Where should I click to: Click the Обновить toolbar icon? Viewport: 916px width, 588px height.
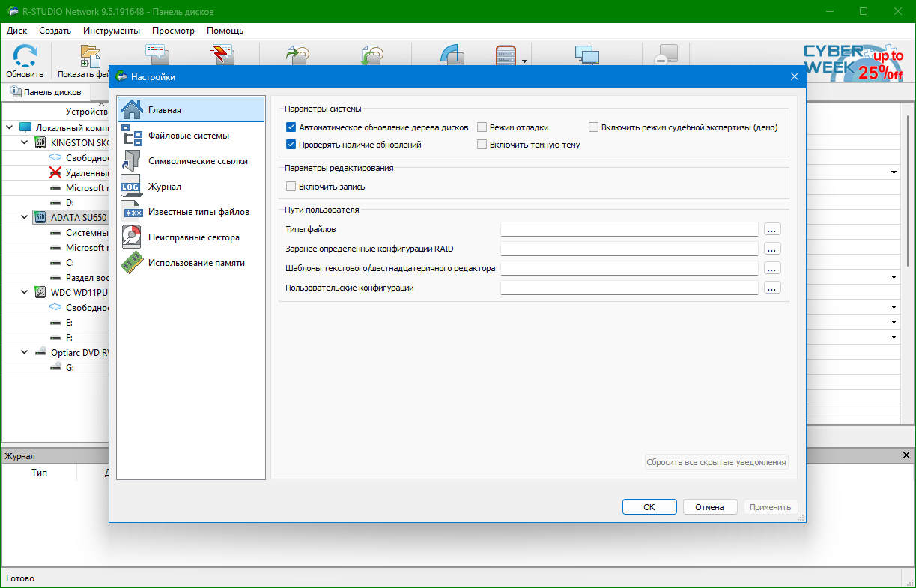pos(25,57)
